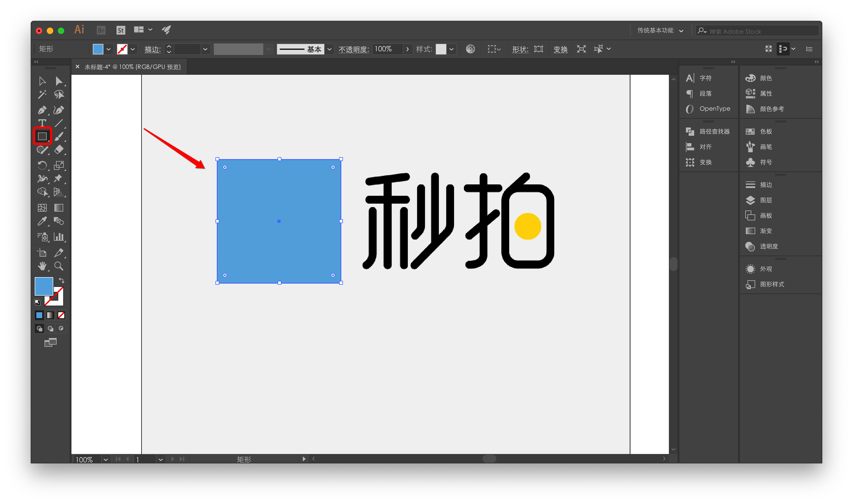This screenshot has width=853, height=504.
Task: Select the Type tool
Action: (42, 123)
